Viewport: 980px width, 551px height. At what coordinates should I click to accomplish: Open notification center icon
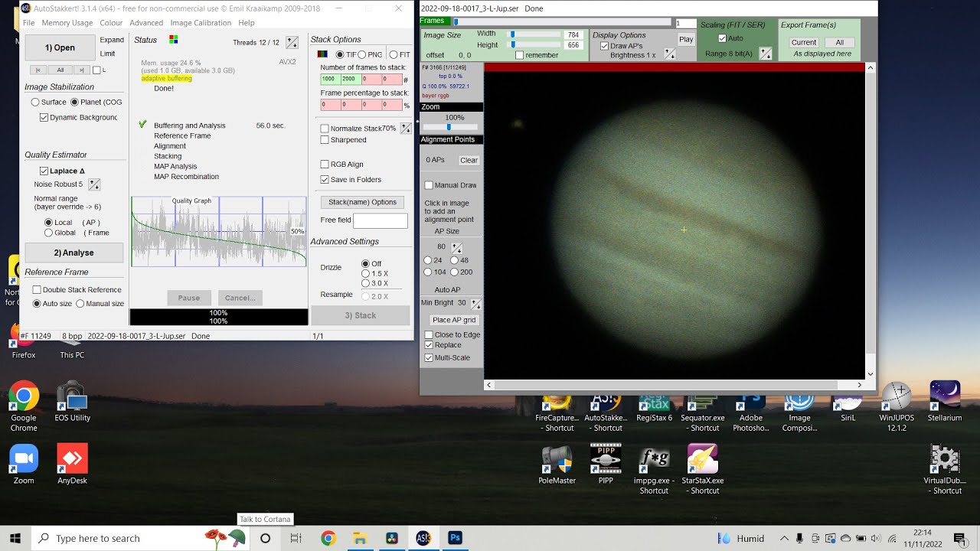(959, 538)
